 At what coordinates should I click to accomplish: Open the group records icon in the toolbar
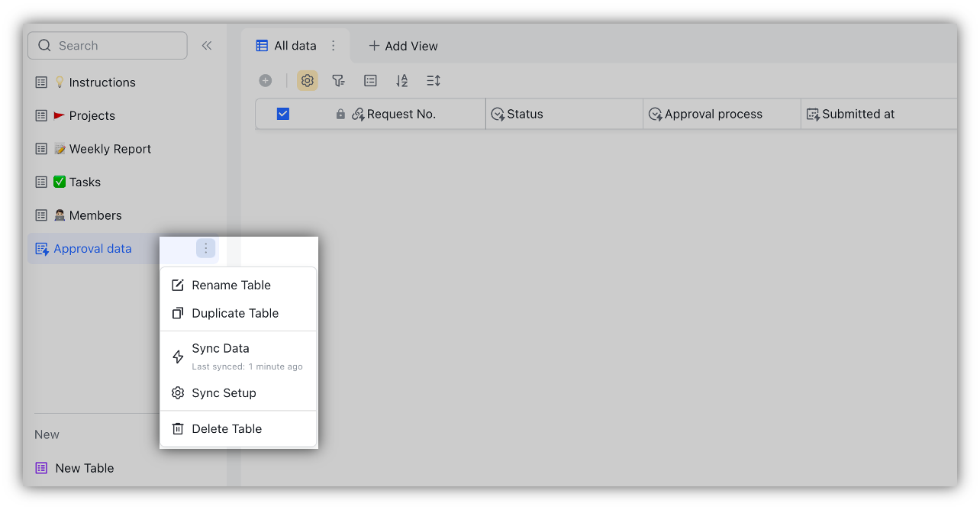(x=434, y=80)
